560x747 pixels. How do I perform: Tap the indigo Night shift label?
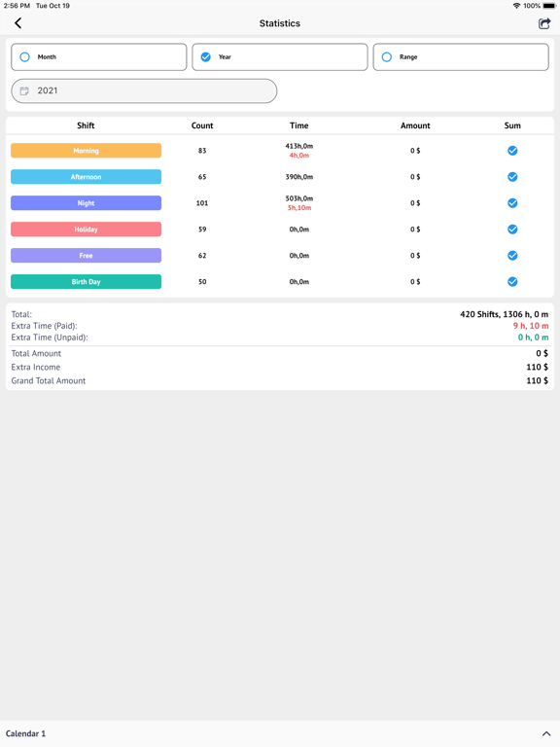tap(87, 203)
